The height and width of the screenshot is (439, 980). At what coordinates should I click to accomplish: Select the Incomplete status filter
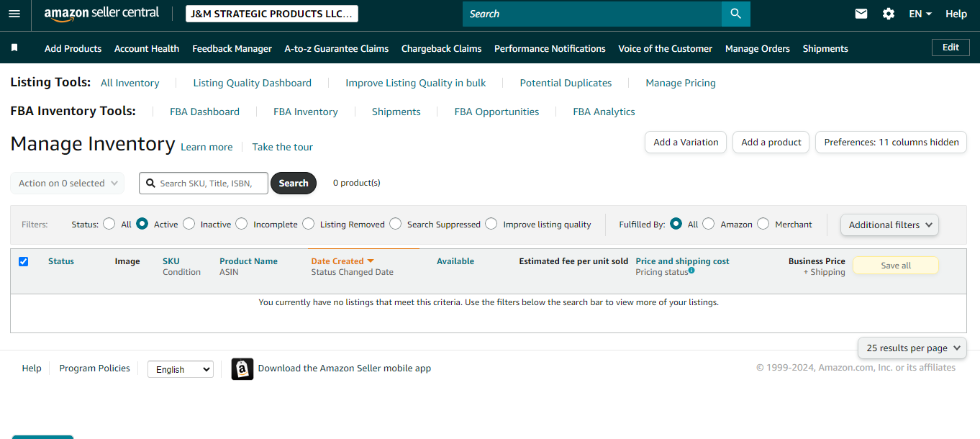[242, 224]
